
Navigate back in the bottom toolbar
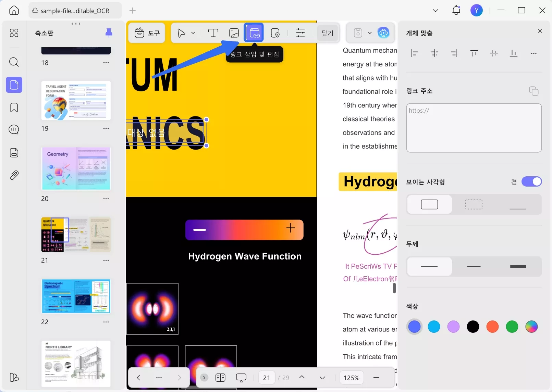coord(138,378)
